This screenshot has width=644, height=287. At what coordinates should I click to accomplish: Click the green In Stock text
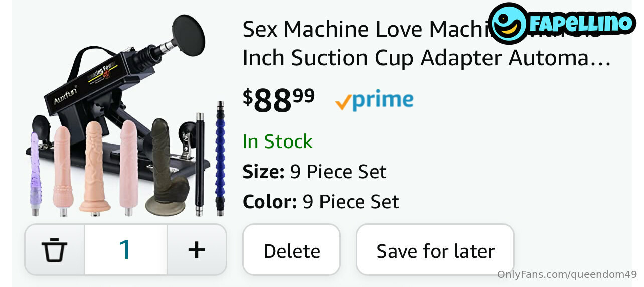coord(277,141)
